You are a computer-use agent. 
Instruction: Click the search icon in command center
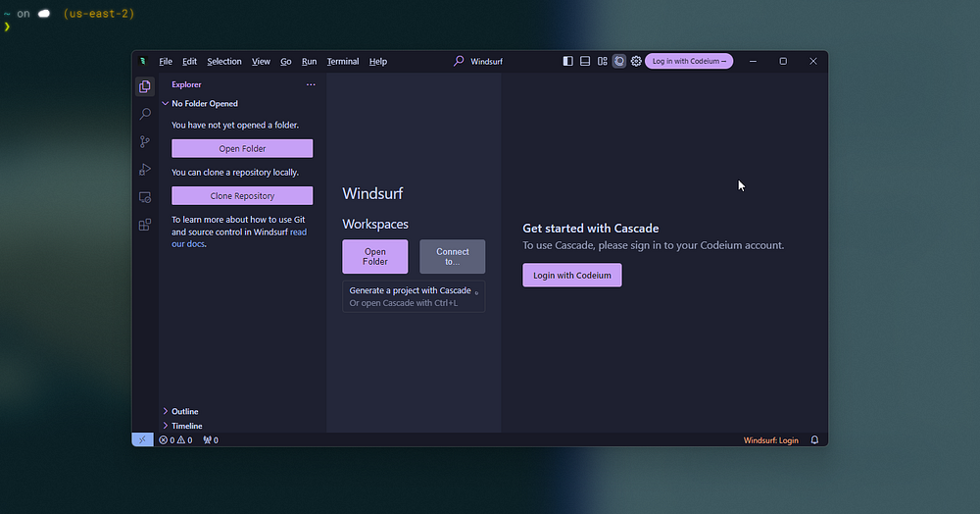point(459,61)
